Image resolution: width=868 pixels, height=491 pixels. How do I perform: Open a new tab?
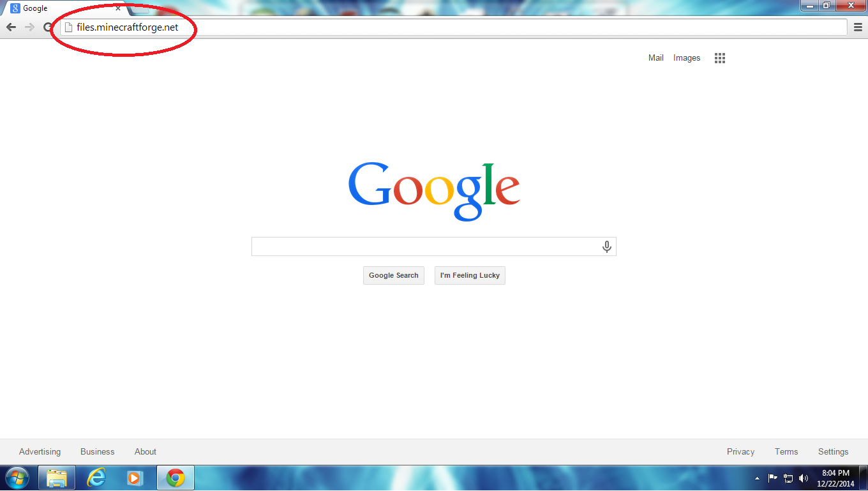pyautogui.click(x=140, y=8)
